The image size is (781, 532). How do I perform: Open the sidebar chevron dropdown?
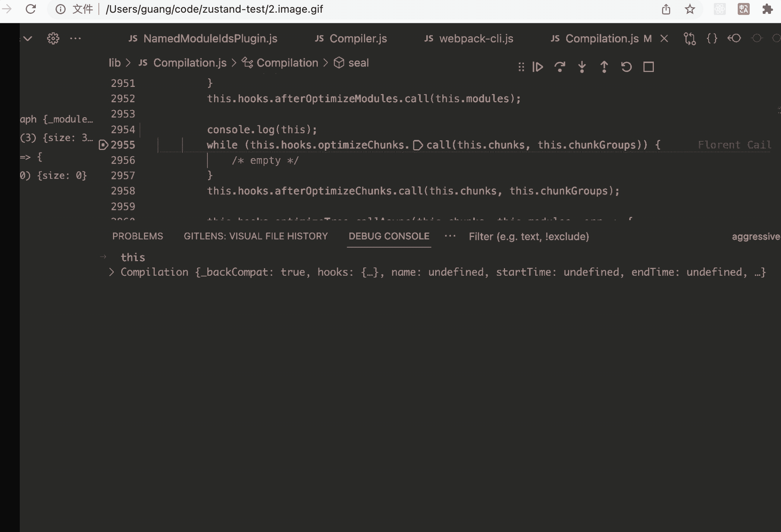tap(28, 38)
